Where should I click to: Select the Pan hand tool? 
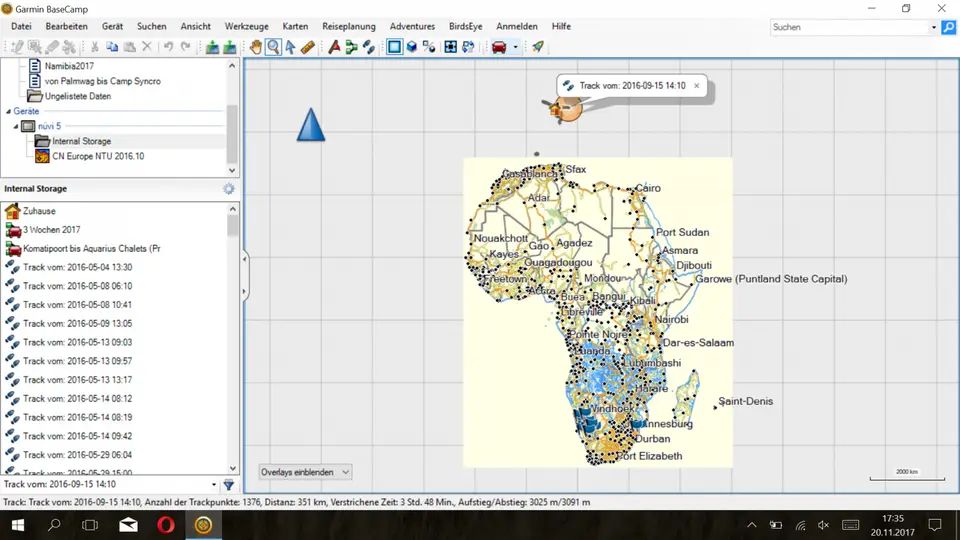point(255,47)
